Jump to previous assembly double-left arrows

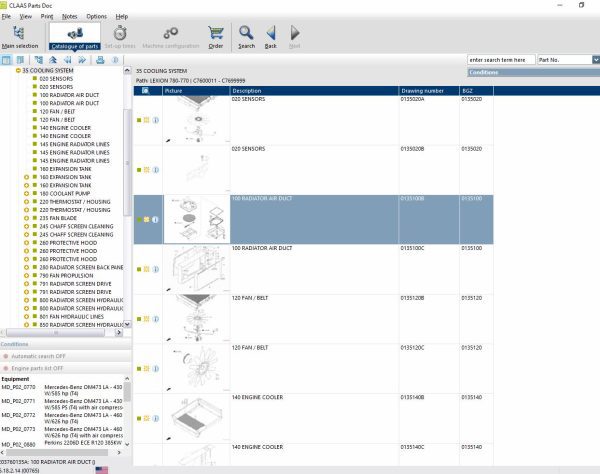tap(67, 60)
